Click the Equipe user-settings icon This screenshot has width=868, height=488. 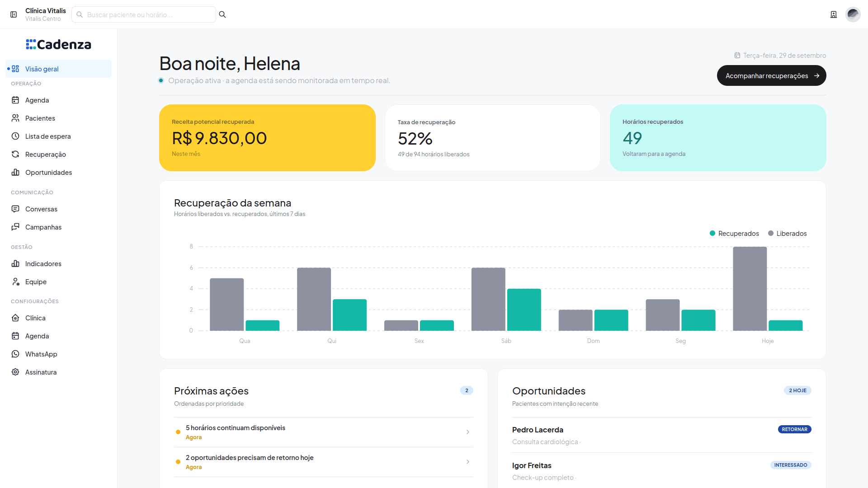(x=15, y=282)
